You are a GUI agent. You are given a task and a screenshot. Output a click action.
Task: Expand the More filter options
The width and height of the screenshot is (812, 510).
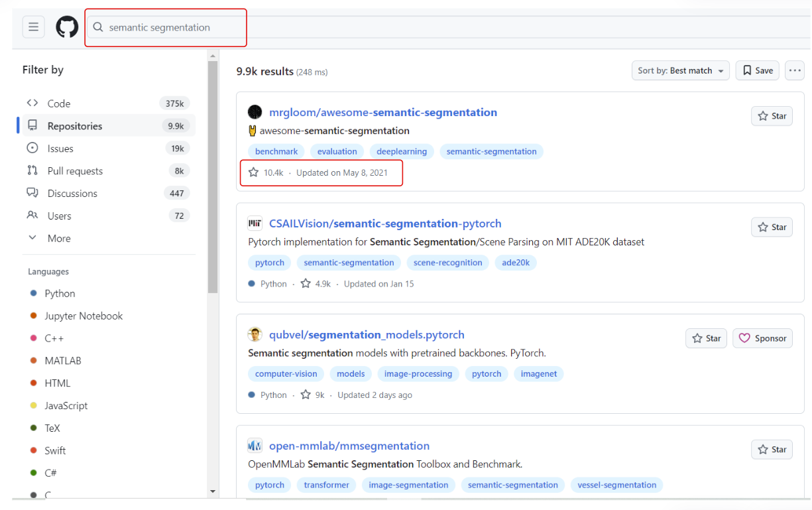(107, 238)
